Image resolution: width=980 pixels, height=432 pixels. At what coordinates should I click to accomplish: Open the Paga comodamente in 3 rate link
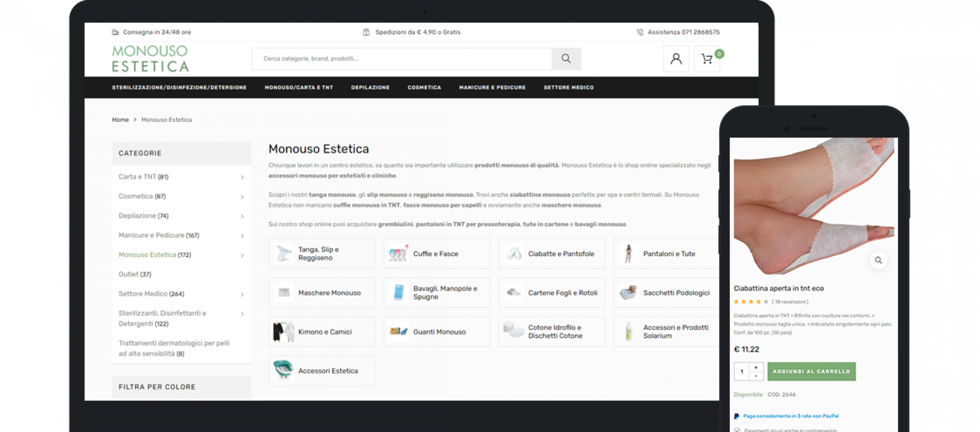(x=791, y=416)
